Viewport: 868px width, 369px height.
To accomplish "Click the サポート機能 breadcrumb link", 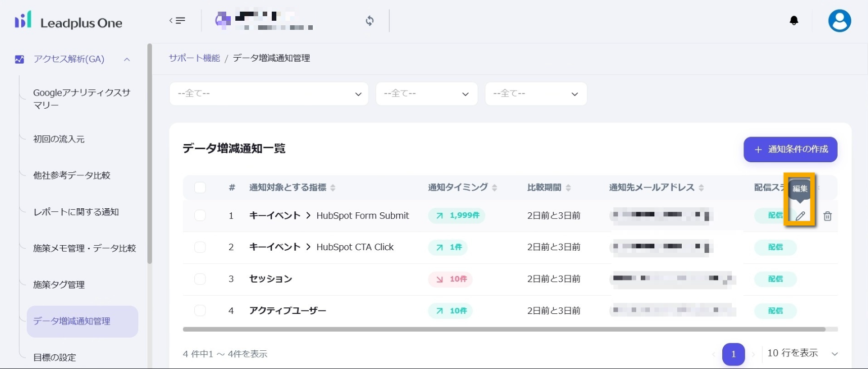I will (194, 58).
